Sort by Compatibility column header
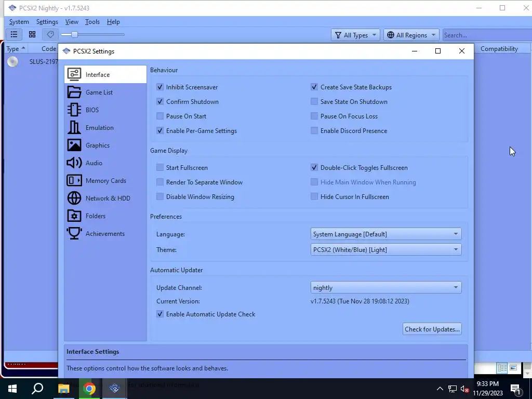This screenshot has height=399, width=532. [499, 49]
